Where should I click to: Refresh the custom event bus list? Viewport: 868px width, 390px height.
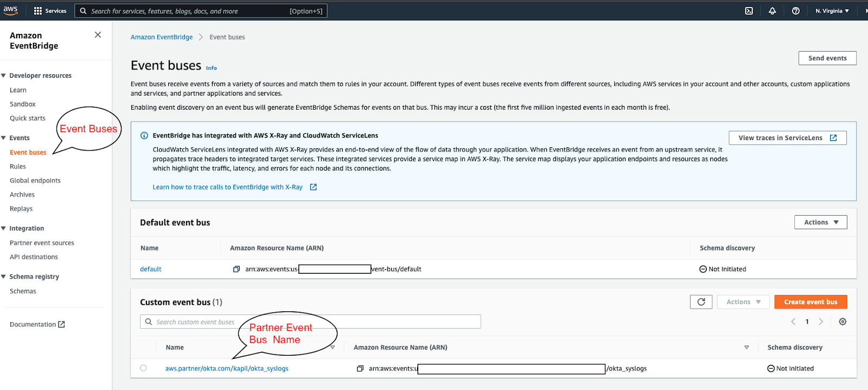(x=701, y=302)
